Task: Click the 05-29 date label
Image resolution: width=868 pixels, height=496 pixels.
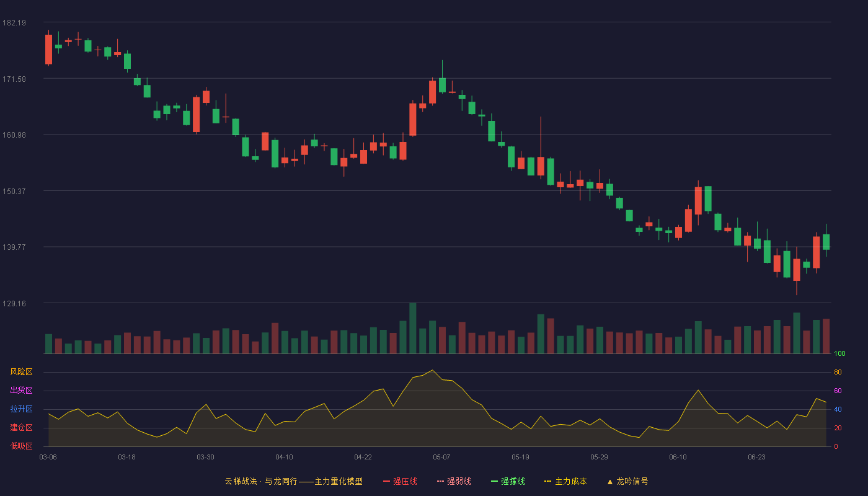Action: (599, 457)
